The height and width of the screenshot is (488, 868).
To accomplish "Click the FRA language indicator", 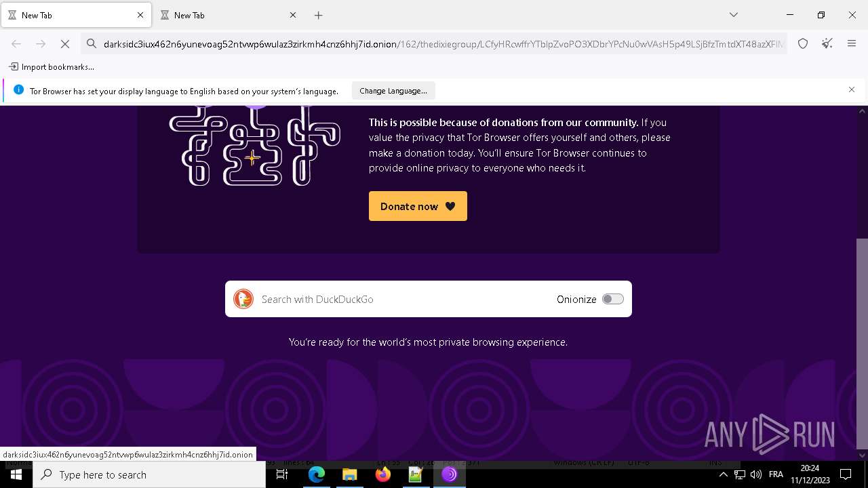I will coord(776,474).
